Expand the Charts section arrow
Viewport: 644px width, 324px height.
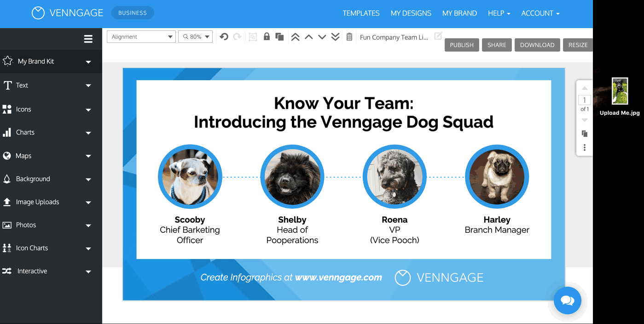click(x=88, y=133)
